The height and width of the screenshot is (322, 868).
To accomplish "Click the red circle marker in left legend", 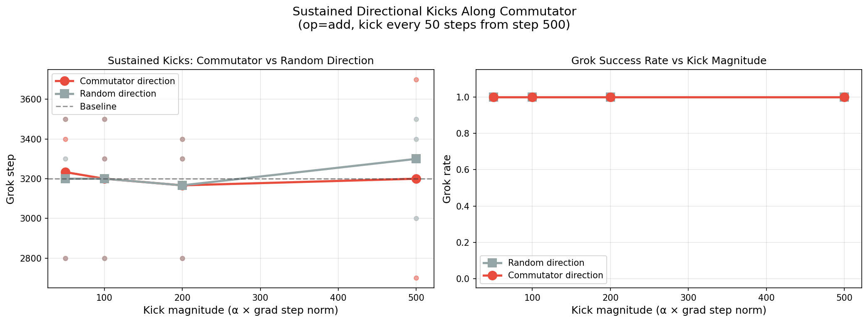I will [x=65, y=81].
